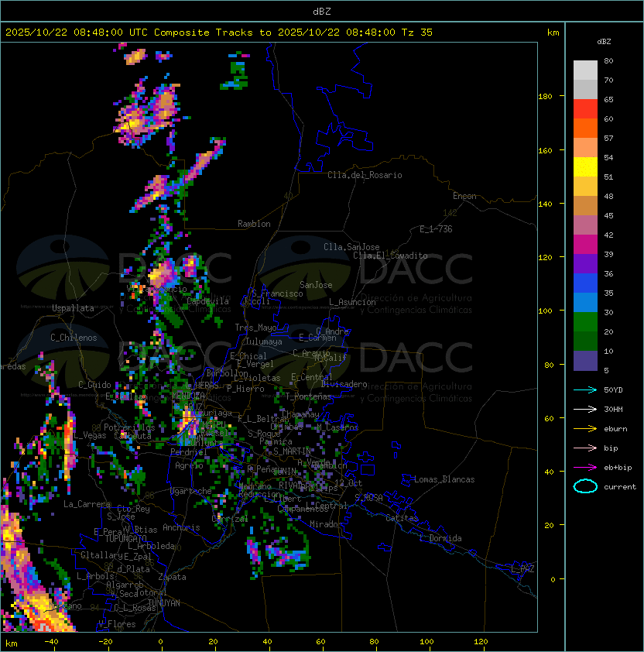Click the C_Guido map label
This screenshot has width=644, height=652.
click(94, 385)
